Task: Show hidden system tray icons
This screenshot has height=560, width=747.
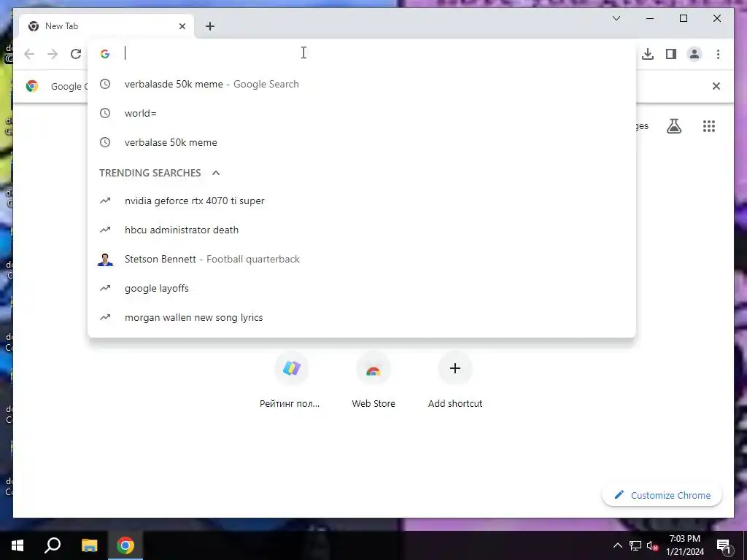Action: 617,545
